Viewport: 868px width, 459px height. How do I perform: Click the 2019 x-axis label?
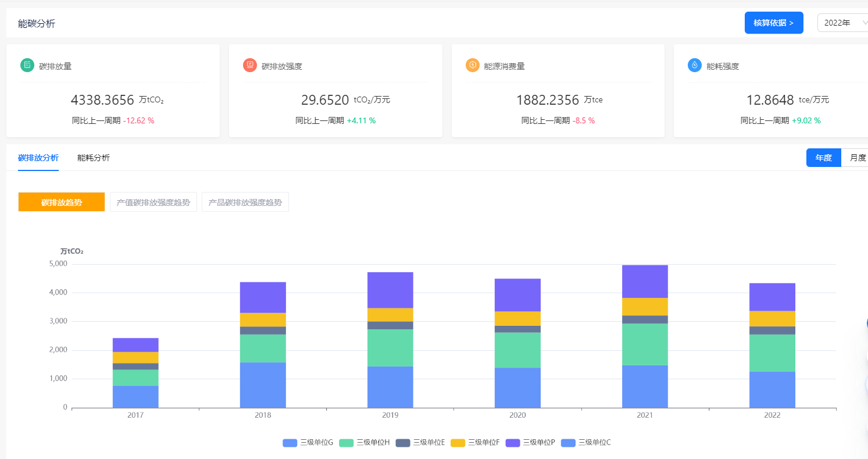click(x=390, y=415)
